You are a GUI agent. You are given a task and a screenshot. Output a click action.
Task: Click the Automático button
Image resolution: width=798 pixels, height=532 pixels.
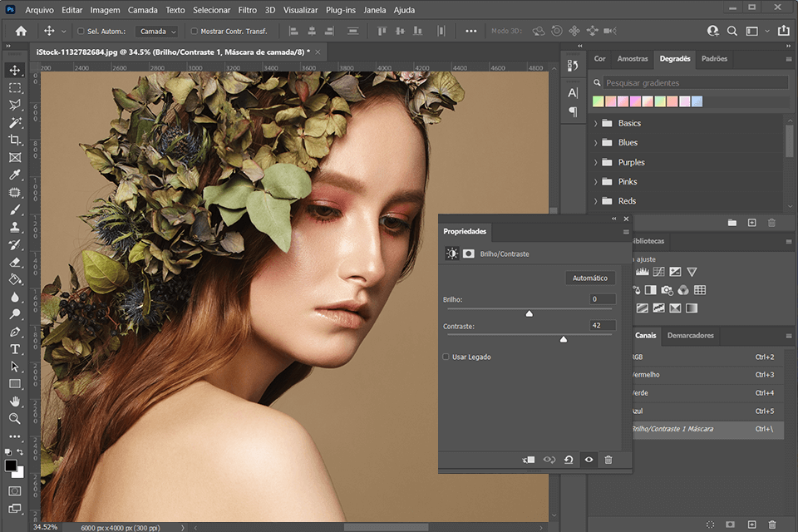[x=590, y=278]
